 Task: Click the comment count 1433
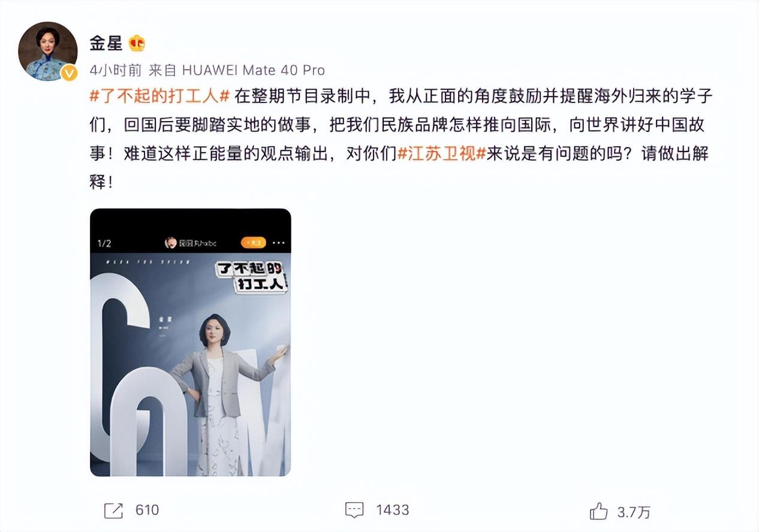pos(393,510)
